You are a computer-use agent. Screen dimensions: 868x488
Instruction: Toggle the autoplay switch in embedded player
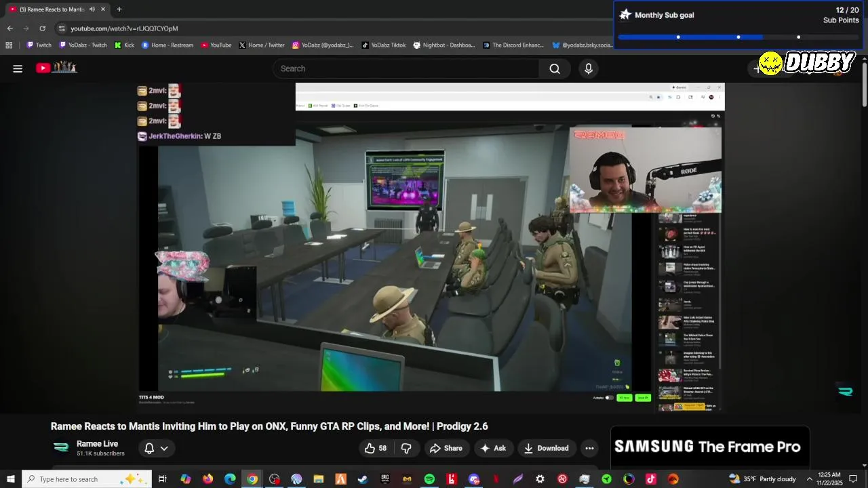point(609,398)
